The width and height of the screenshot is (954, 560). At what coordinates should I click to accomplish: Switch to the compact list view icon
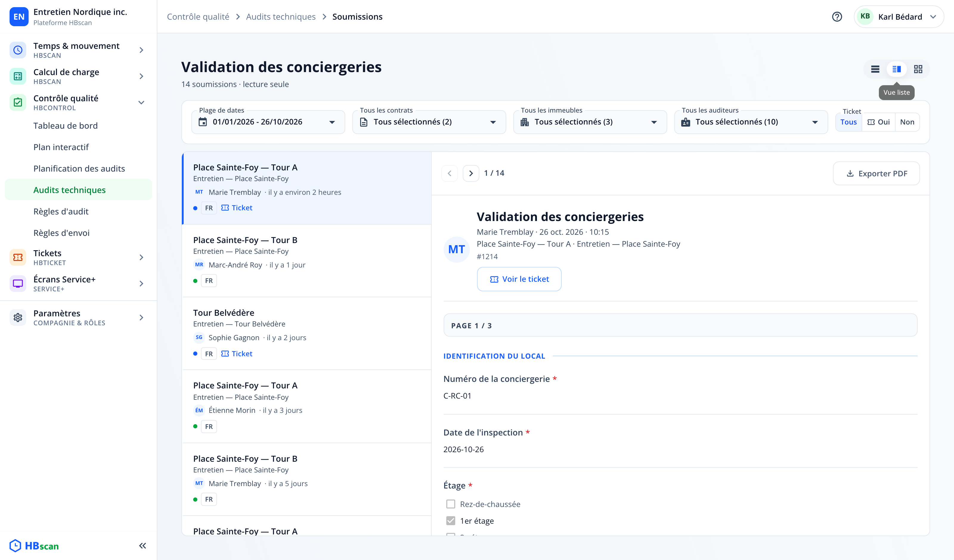point(875,69)
